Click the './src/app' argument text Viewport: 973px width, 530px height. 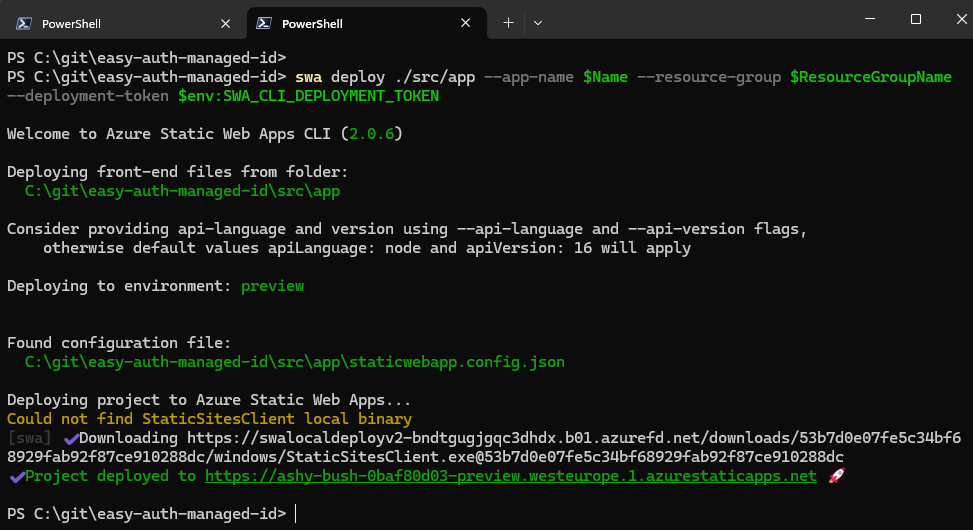434,77
